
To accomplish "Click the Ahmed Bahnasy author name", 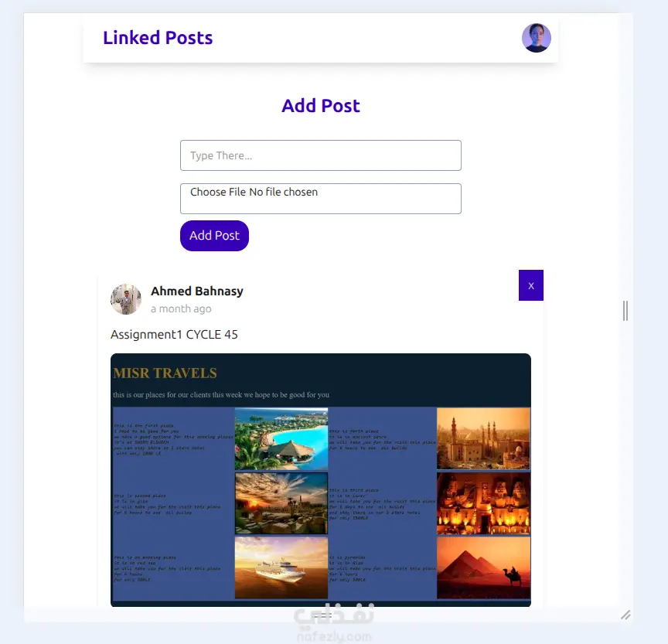I will (x=197, y=291).
